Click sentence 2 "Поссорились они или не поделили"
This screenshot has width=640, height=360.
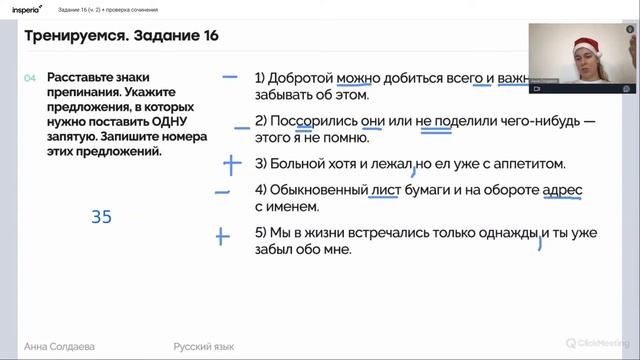point(425,129)
